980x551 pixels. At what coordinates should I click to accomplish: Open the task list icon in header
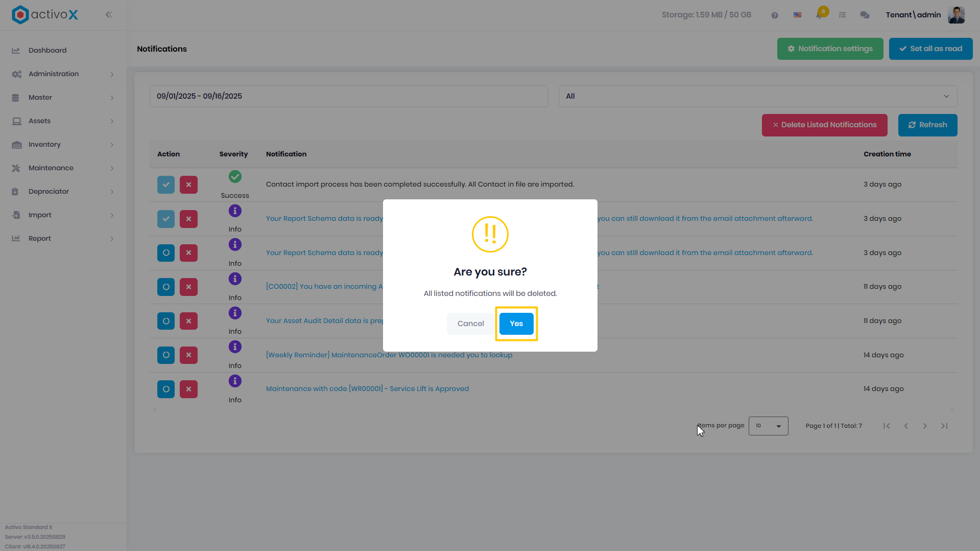(842, 15)
